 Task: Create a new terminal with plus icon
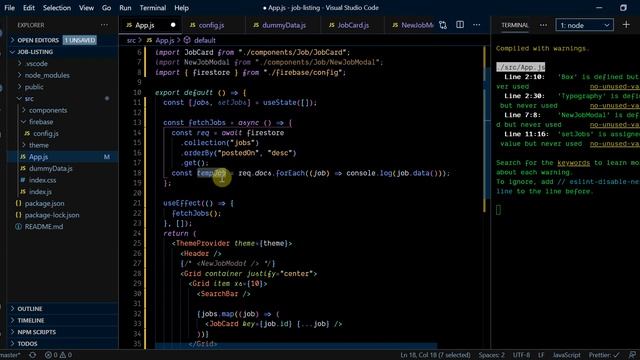coord(626,25)
